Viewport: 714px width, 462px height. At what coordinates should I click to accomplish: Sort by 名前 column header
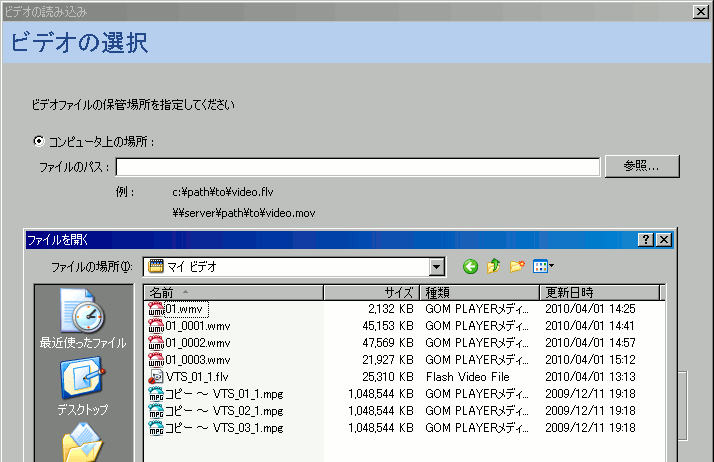234,293
